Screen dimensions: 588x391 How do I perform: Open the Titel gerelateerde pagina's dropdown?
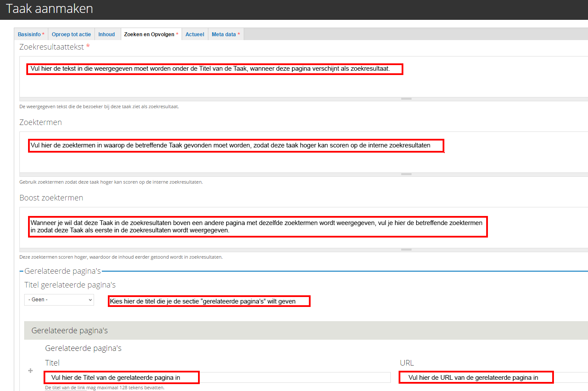coord(59,300)
